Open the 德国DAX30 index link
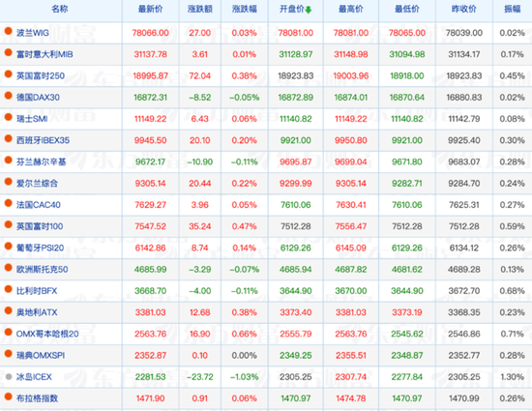Viewport: 532px width, 411px height. coord(38,98)
